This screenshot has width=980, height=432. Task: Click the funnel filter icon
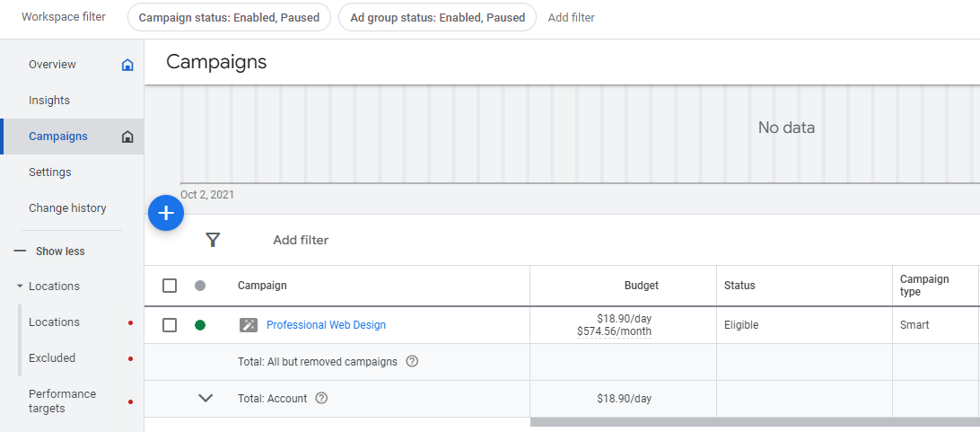click(x=213, y=240)
